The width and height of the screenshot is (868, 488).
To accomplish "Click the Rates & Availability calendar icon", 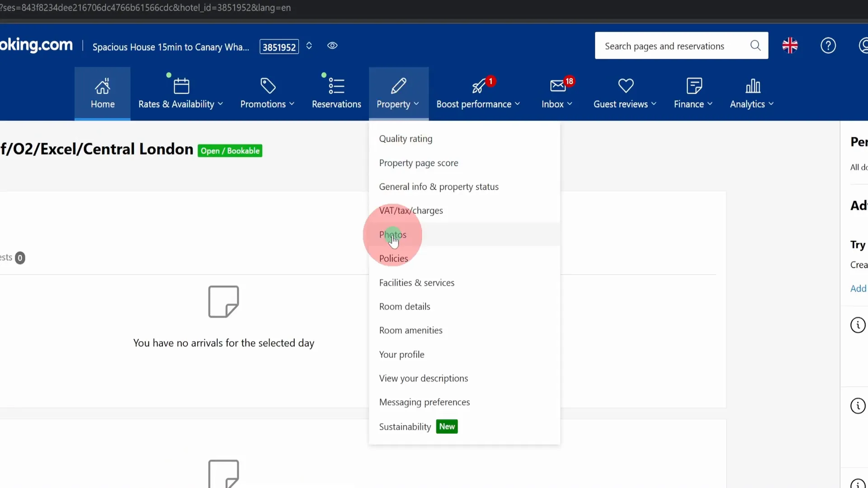I will coord(181,86).
